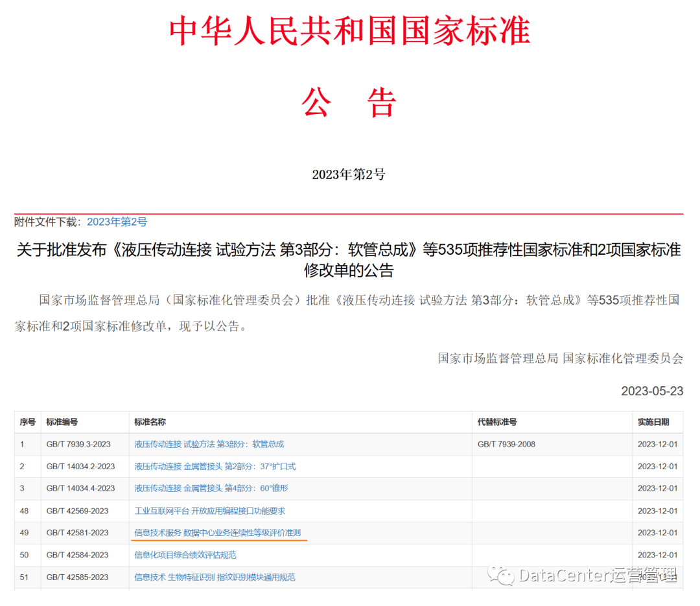Click the 公告 red heading
700x606 pixels.
[349, 102]
